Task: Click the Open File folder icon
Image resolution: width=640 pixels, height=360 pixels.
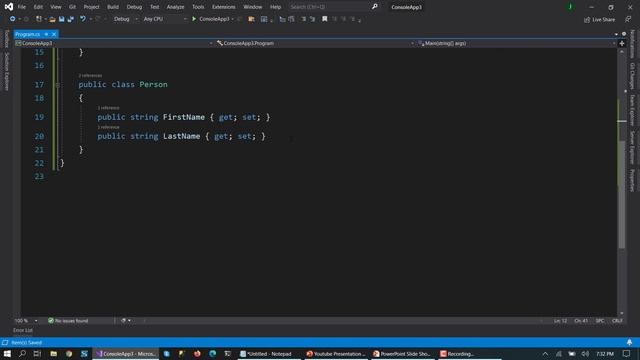Action: (x=52, y=19)
